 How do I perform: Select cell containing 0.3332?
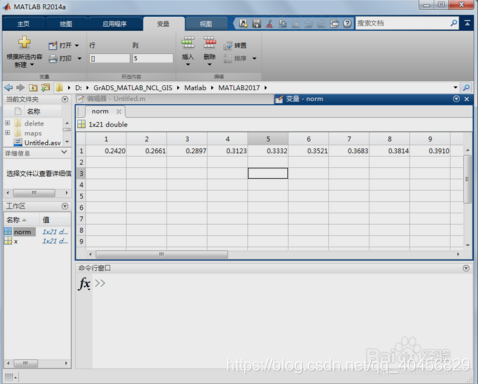[x=268, y=151]
